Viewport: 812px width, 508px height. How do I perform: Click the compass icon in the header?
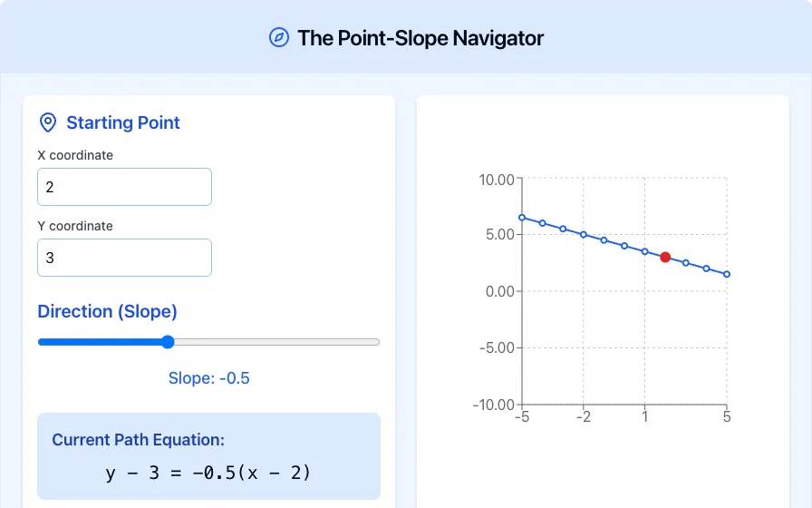278,37
